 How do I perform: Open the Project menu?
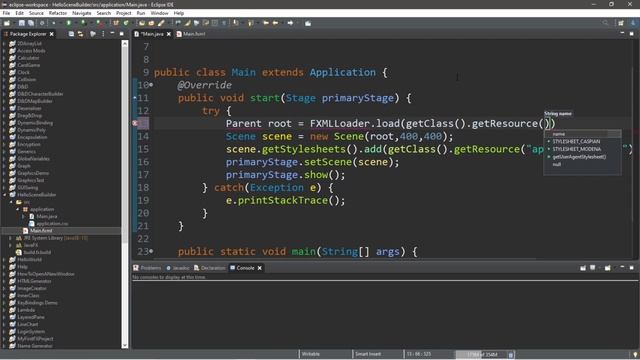(x=124, y=13)
